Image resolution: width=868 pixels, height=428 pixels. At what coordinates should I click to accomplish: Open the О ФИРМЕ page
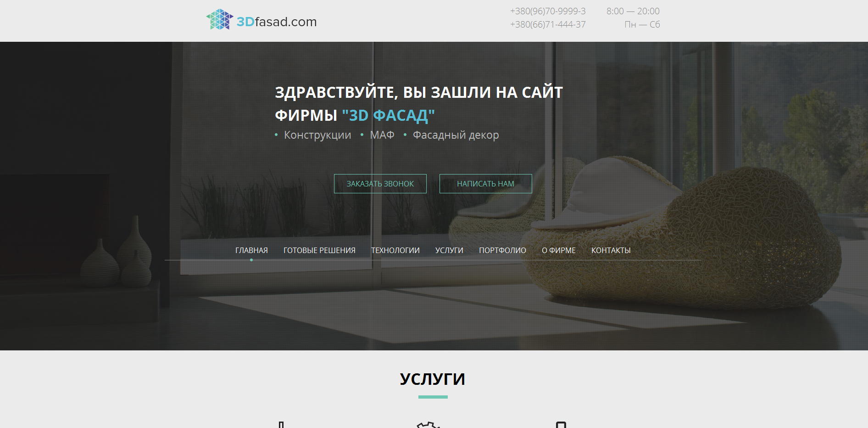(558, 250)
